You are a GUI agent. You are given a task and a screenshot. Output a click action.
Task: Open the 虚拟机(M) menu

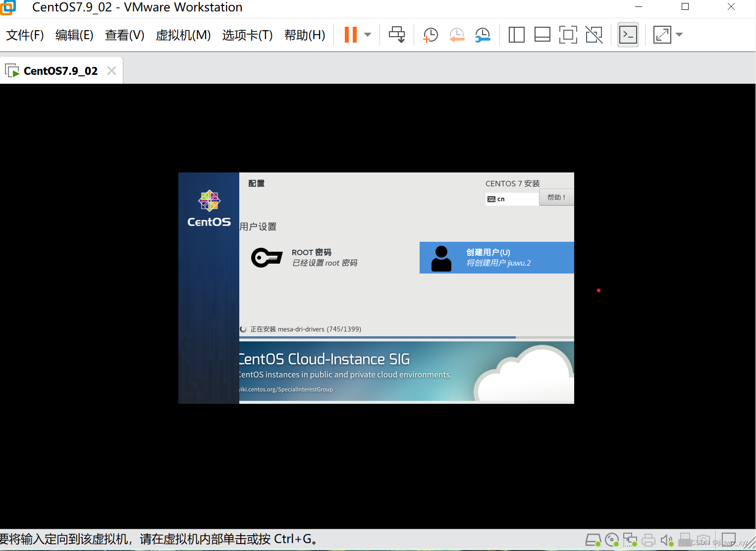pos(183,35)
